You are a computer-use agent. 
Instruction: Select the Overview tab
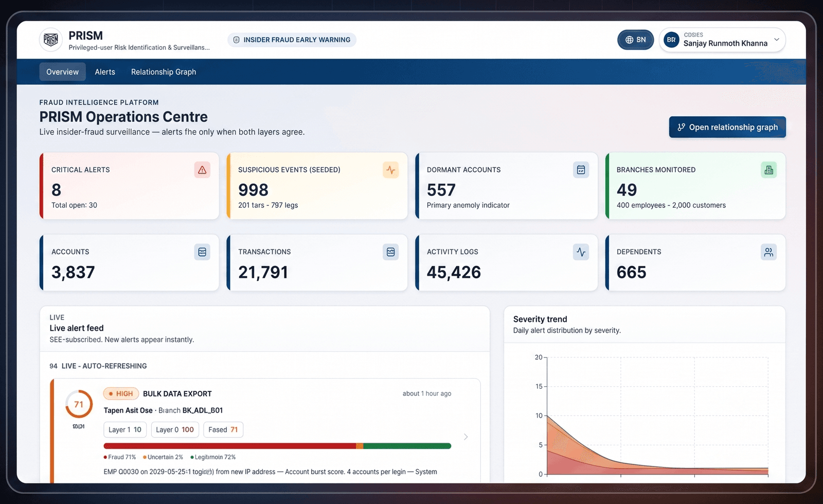click(63, 72)
